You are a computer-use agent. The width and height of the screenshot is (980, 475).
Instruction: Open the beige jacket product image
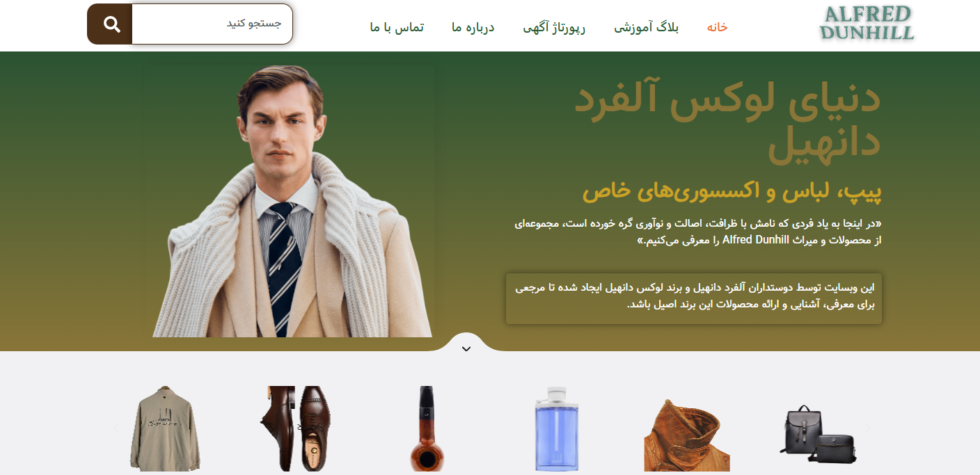165,428
